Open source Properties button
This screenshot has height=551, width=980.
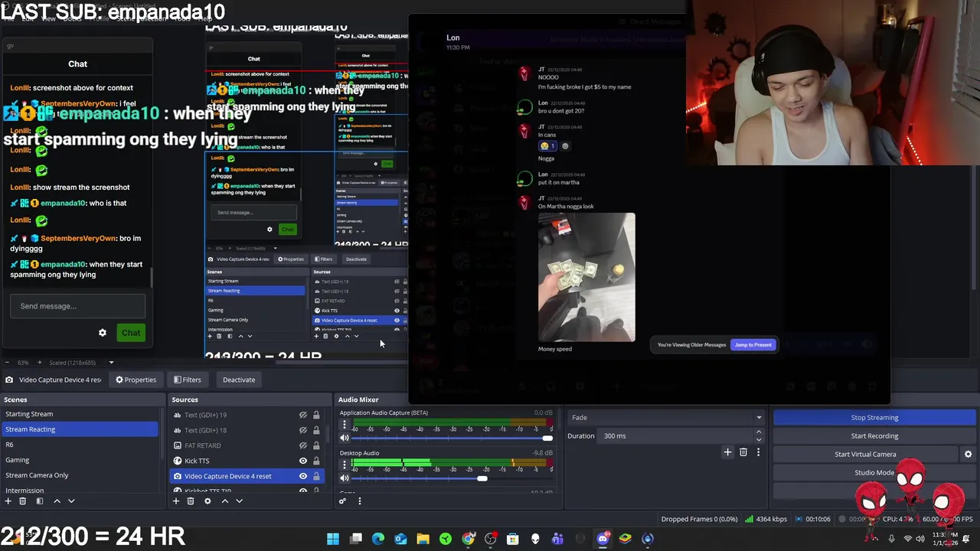tap(136, 380)
